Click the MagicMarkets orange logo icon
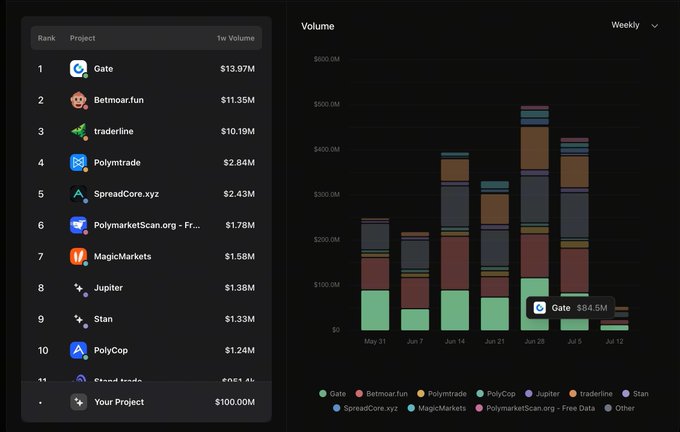 pos(78,256)
